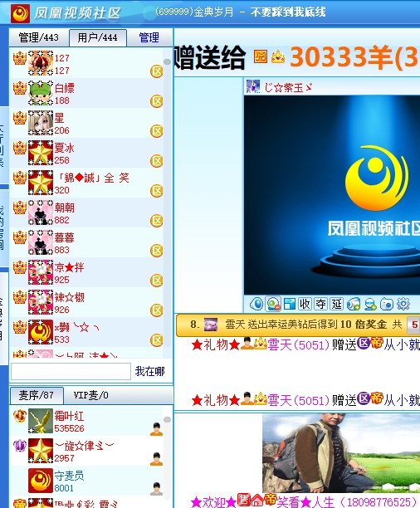Switch to the 管理/443 tab
Screen dimensions: 420x508
(x=39, y=37)
